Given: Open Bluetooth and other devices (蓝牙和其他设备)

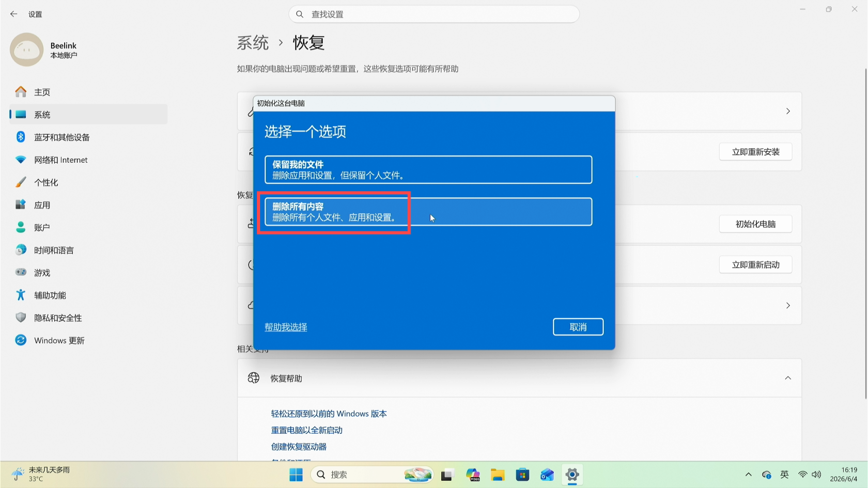Looking at the screenshot, I should 88,137.
